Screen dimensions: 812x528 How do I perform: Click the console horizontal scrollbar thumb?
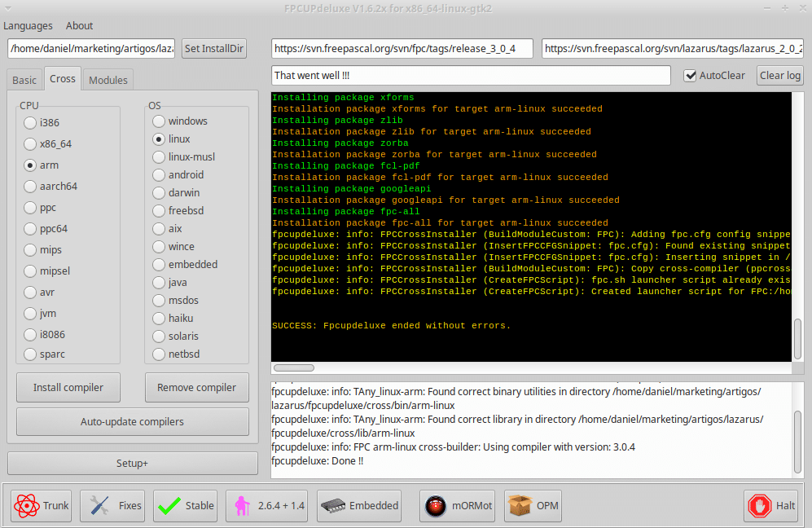tap(294, 368)
